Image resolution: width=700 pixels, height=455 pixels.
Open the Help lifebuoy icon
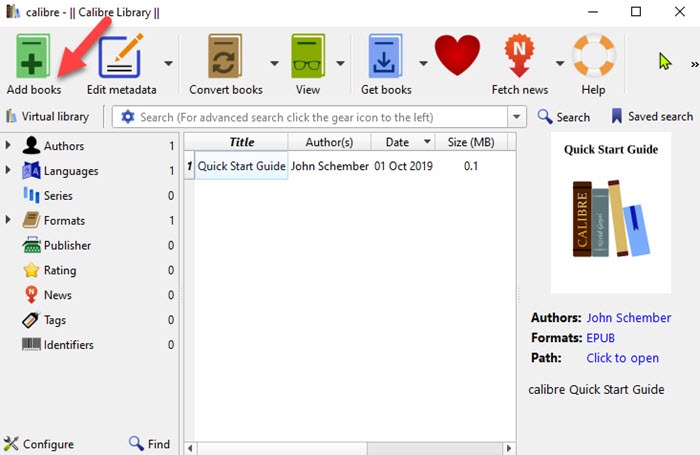[x=594, y=64]
